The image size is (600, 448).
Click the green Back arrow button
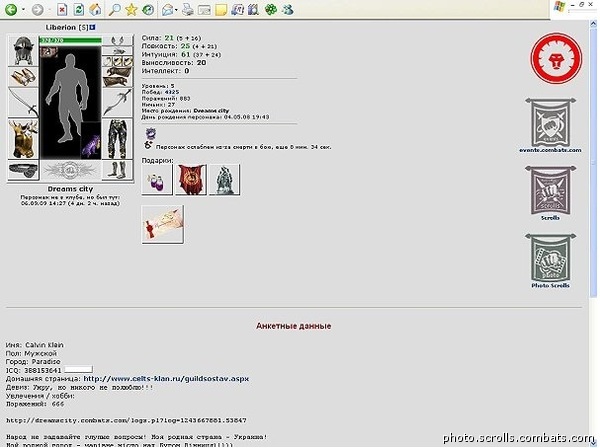point(11,9)
